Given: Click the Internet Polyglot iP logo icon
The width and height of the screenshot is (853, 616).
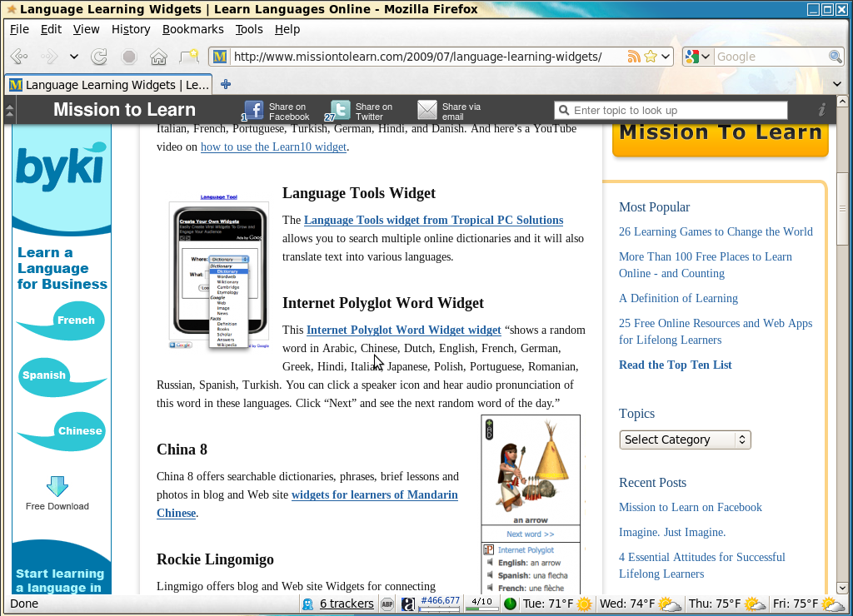Looking at the screenshot, I should coord(488,549).
